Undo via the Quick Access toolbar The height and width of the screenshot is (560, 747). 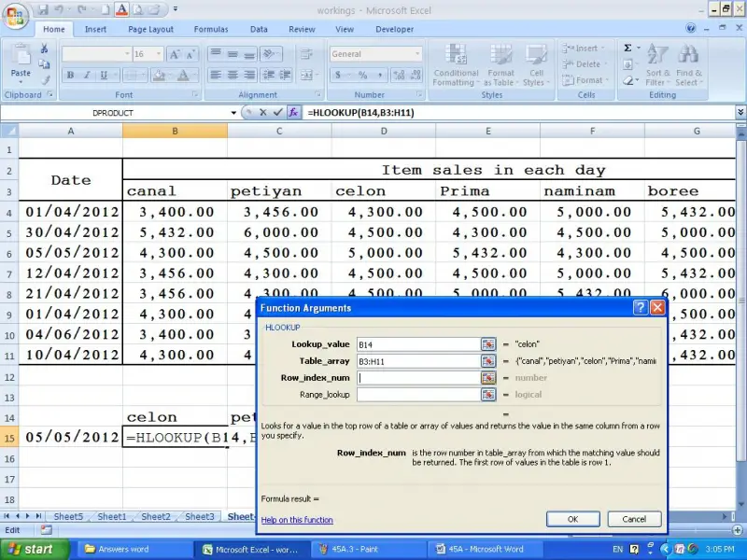click(59, 9)
